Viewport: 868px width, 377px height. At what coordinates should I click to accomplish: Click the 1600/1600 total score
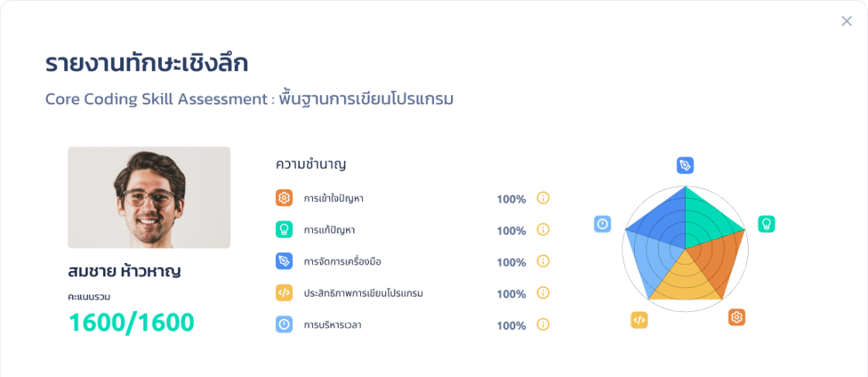tap(132, 322)
